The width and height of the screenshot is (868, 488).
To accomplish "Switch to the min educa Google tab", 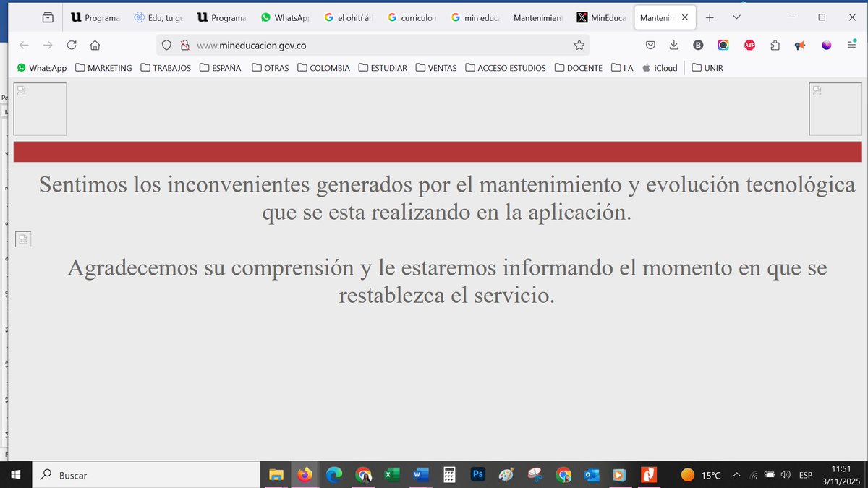I will (x=475, y=17).
